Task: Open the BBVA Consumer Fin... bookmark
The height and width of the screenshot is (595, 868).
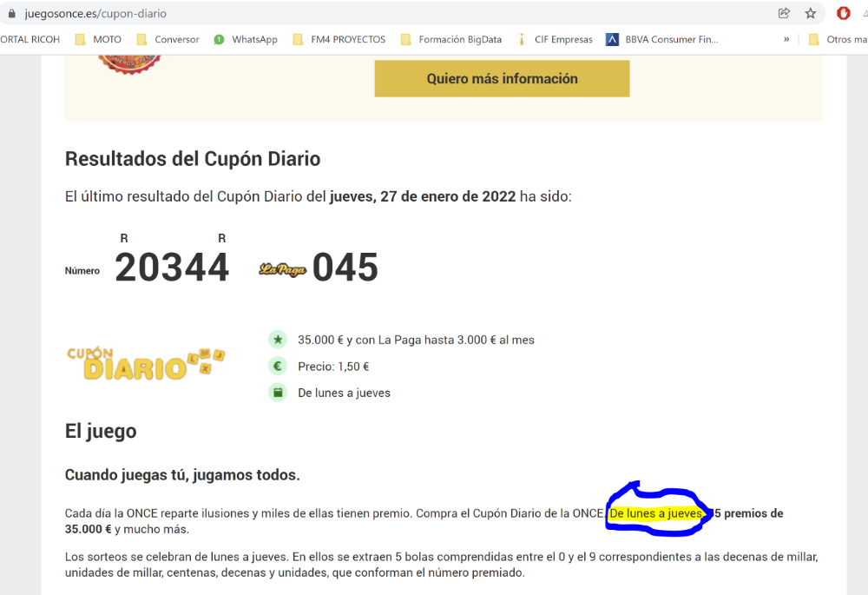Action: (x=662, y=39)
